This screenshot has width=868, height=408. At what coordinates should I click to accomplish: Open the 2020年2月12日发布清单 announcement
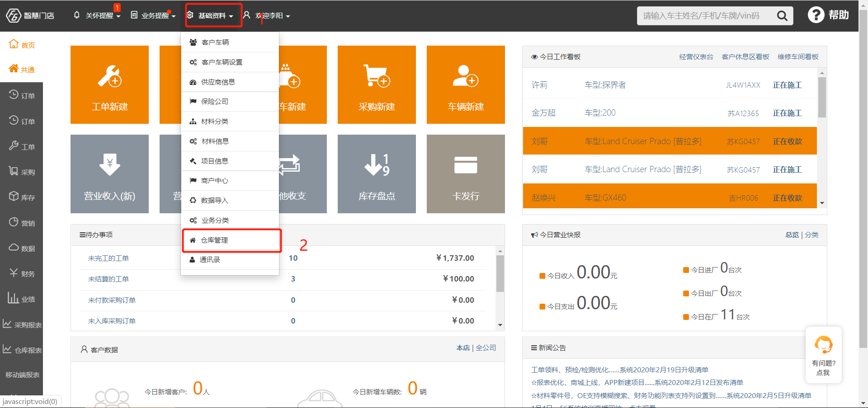637,382
